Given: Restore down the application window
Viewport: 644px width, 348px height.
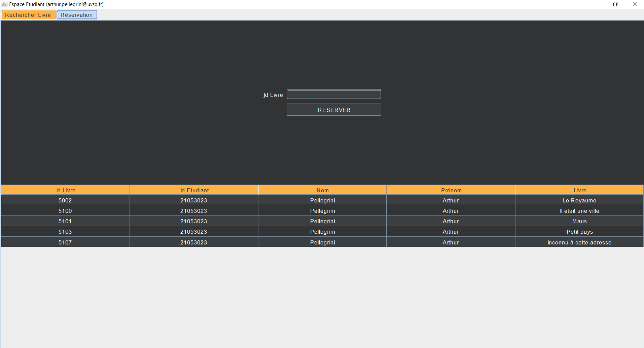Looking at the screenshot, I should click(x=615, y=4).
